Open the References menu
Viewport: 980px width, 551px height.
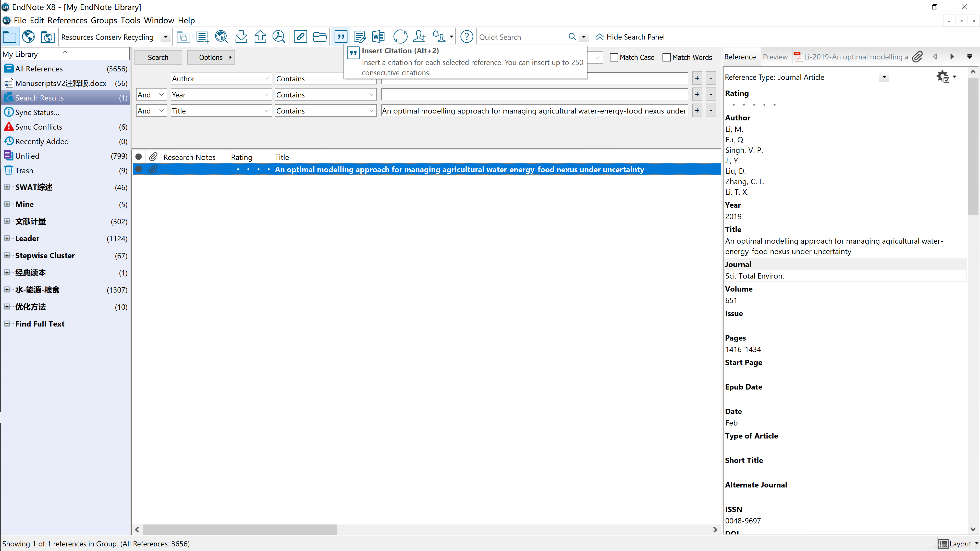coord(67,20)
